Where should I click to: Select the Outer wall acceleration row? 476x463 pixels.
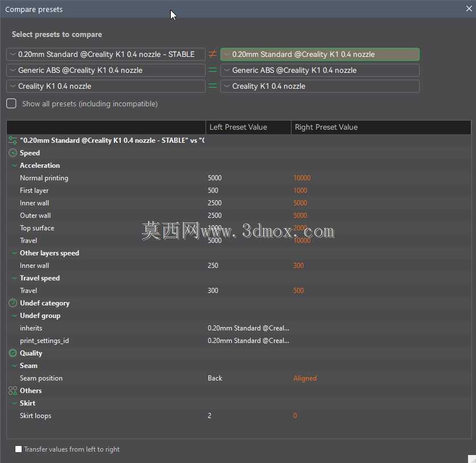[239, 216]
